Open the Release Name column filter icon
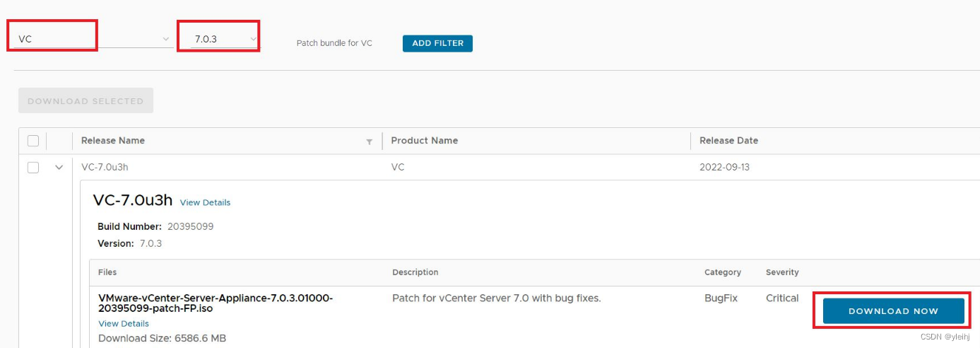The image size is (980, 348). [x=369, y=141]
